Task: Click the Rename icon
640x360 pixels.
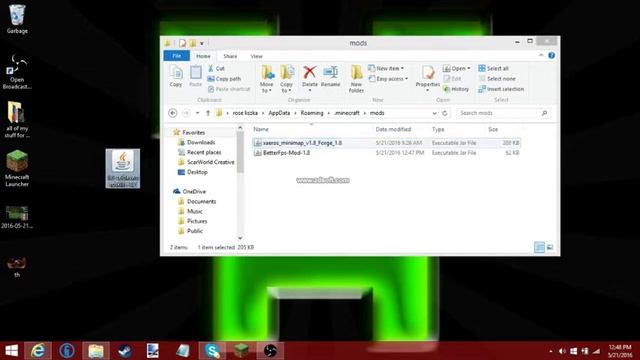Action: tap(330, 76)
